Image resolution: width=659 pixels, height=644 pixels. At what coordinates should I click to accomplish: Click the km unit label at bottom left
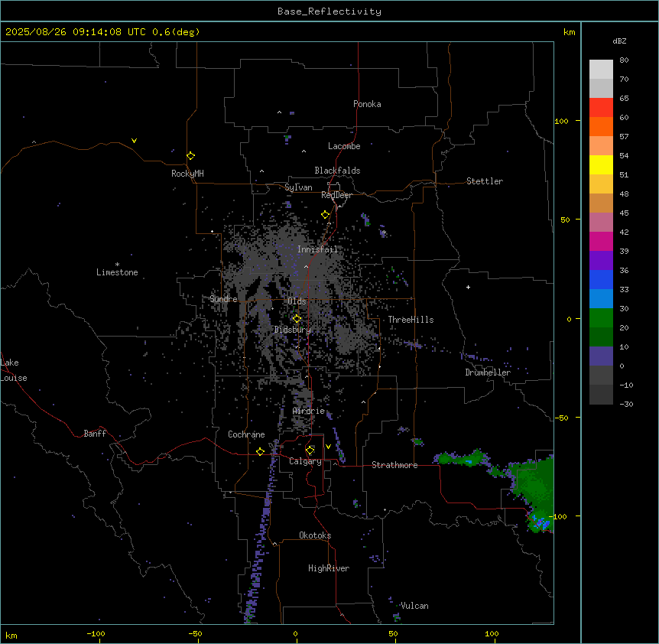click(x=11, y=635)
